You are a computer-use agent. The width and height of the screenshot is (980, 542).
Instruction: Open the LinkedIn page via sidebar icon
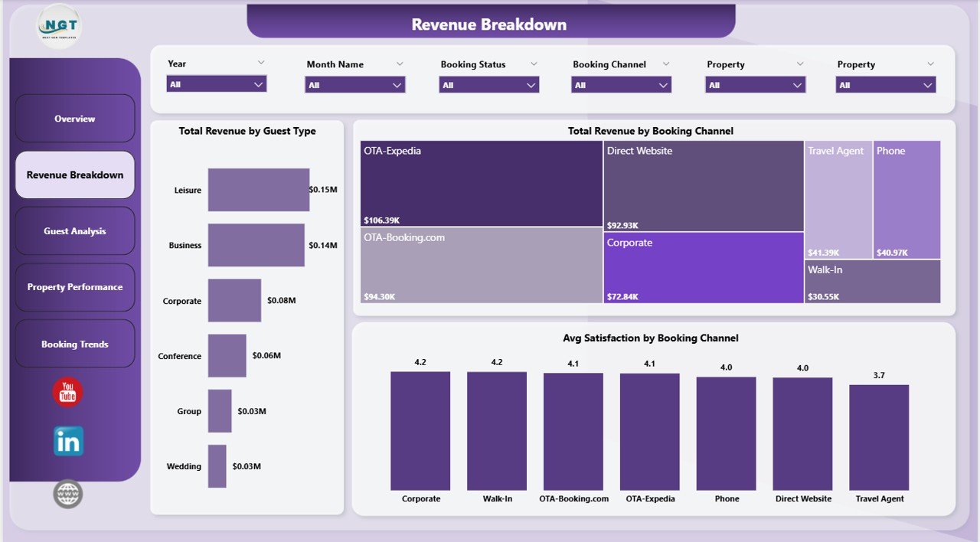[x=67, y=442]
